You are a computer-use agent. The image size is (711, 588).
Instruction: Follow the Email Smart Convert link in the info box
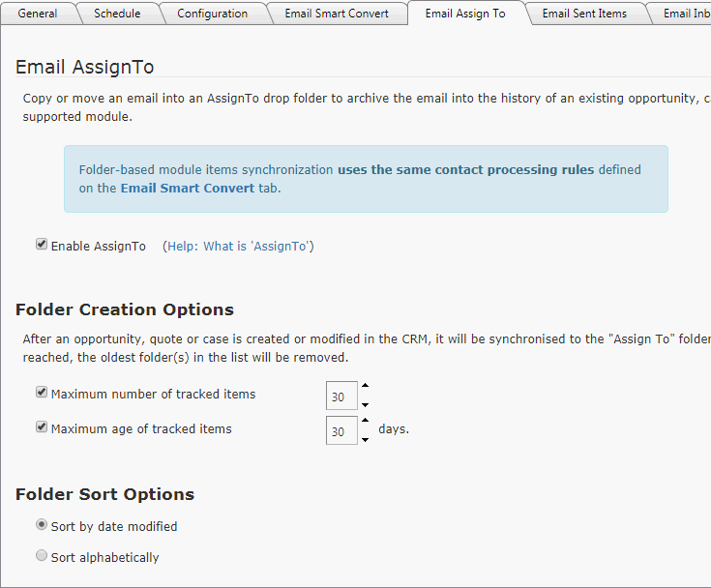(188, 189)
